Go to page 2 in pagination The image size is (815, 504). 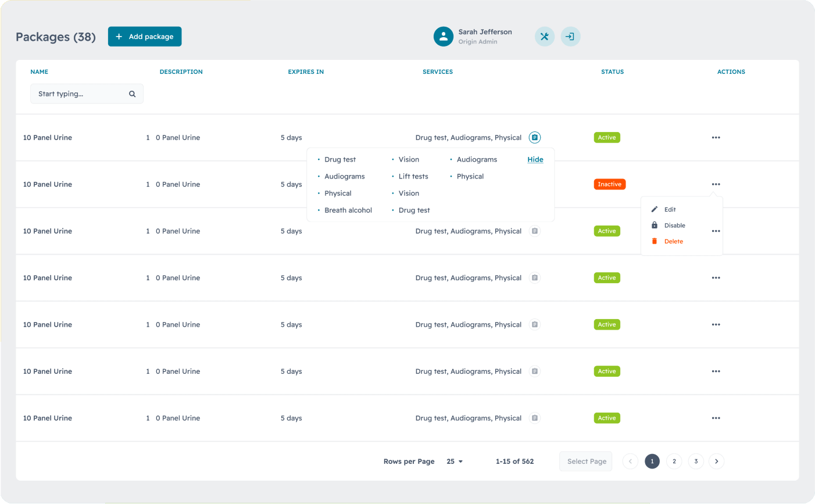(x=674, y=462)
